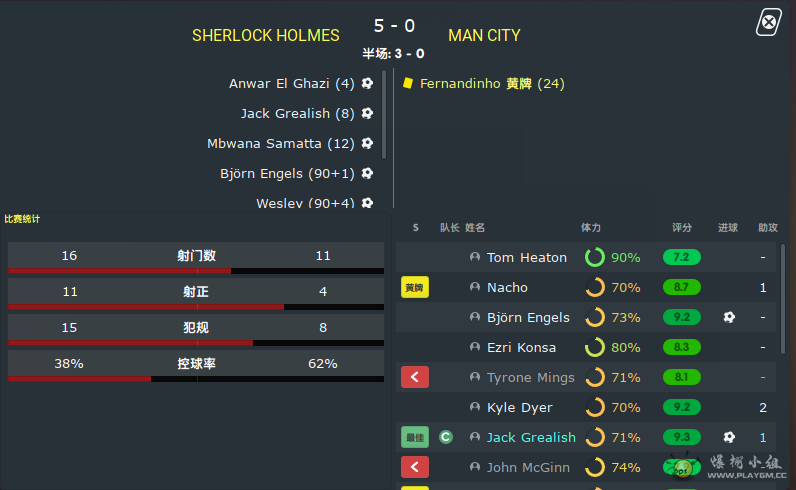Click the goal icon next to Mbwana Samatta
The width and height of the screenshot is (796, 490).
[367, 144]
